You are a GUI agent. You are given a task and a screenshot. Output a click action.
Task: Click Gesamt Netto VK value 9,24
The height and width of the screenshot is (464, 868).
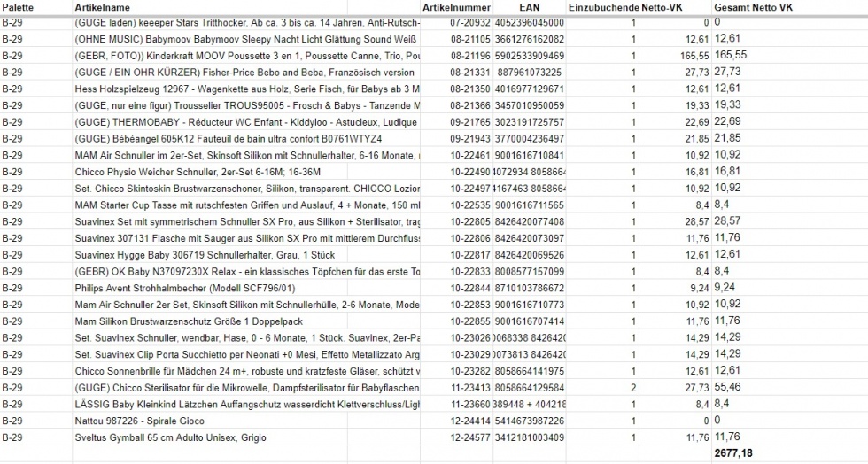point(725,288)
